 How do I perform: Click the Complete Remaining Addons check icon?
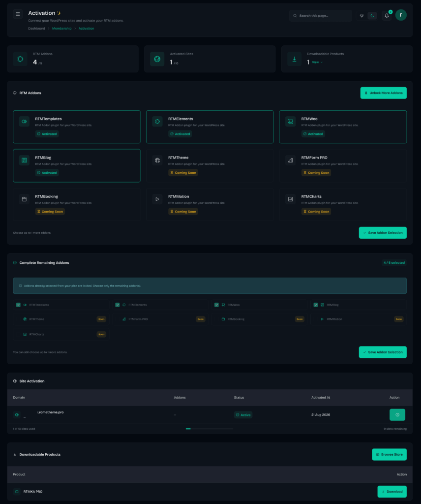coord(15,263)
